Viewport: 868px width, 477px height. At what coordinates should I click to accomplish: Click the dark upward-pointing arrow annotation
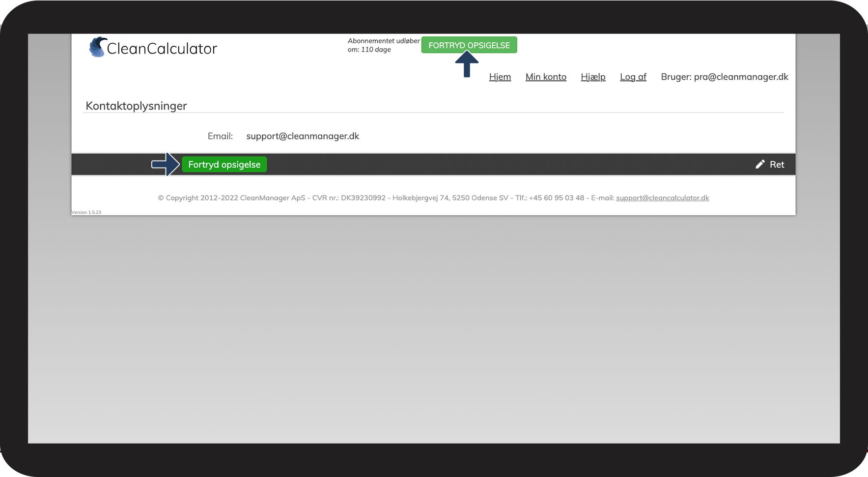[467, 64]
